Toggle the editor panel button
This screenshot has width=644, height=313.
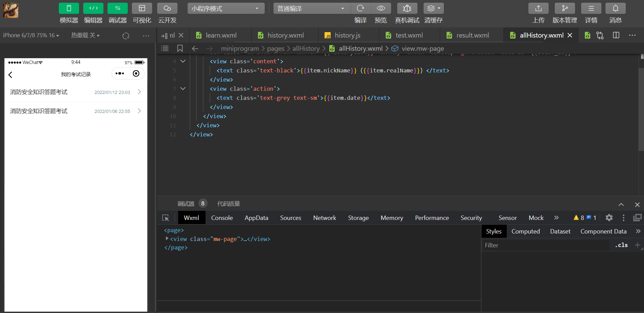click(93, 8)
